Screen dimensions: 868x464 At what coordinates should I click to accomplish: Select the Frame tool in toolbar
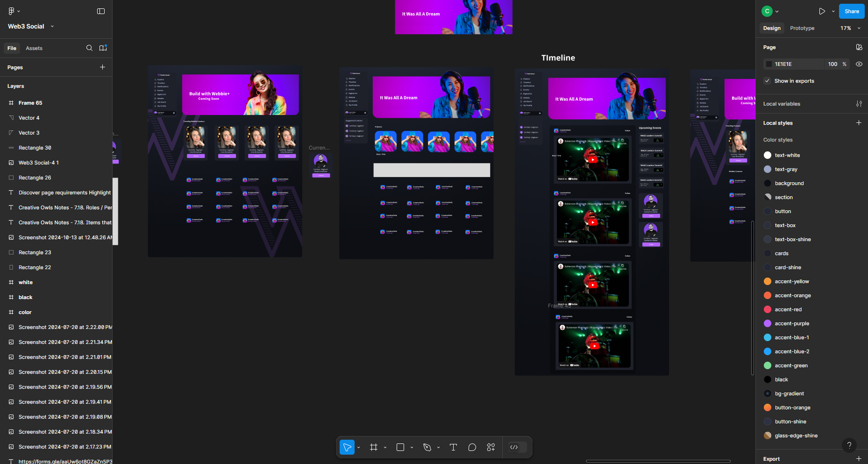(x=374, y=447)
